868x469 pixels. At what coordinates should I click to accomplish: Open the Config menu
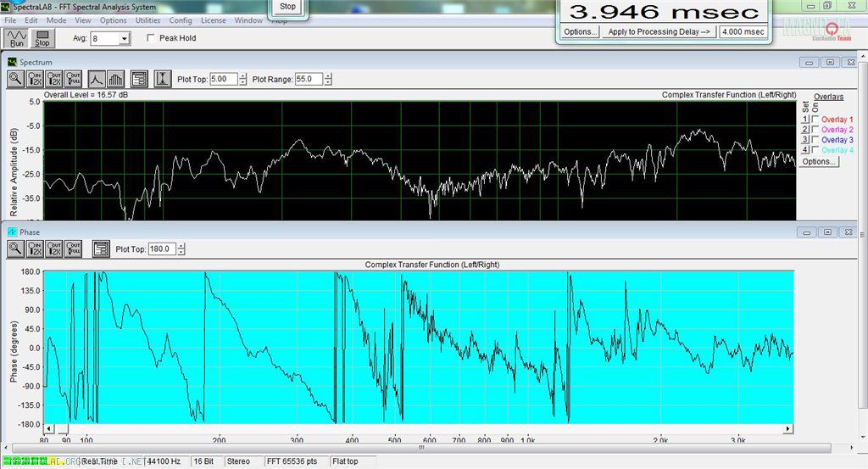click(x=181, y=20)
